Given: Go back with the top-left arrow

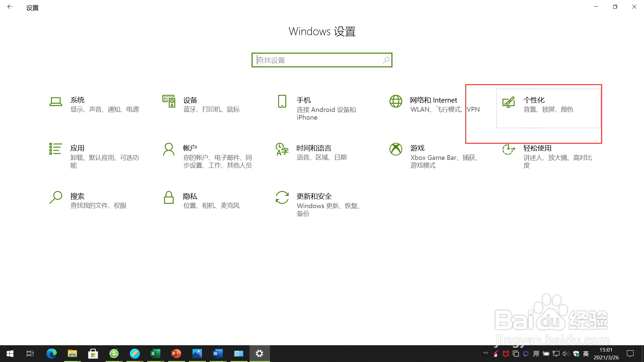Looking at the screenshot, I should tap(10, 7).
